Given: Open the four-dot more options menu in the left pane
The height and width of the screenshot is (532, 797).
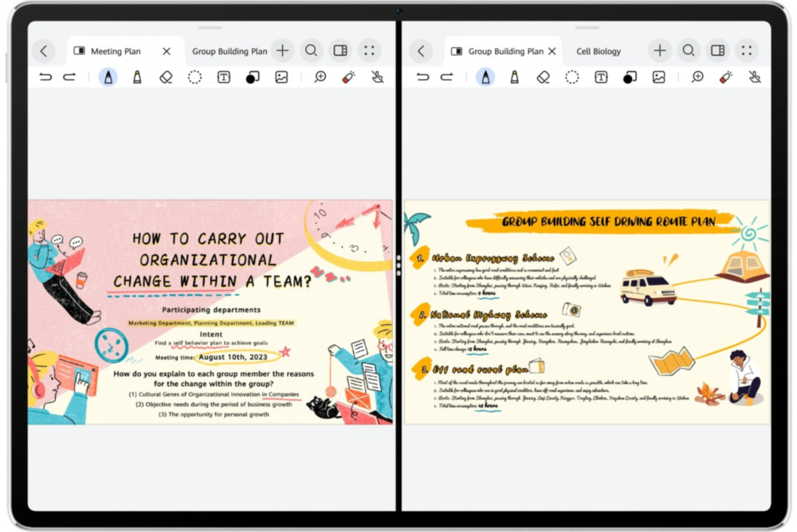Looking at the screenshot, I should click(369, 51).
